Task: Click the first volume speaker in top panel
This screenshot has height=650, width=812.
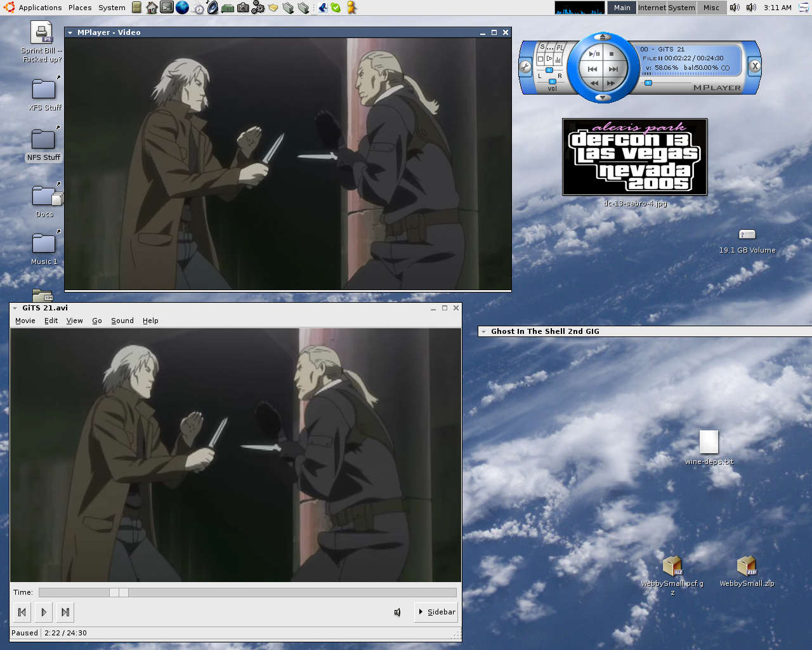Action: pos(735,8)
